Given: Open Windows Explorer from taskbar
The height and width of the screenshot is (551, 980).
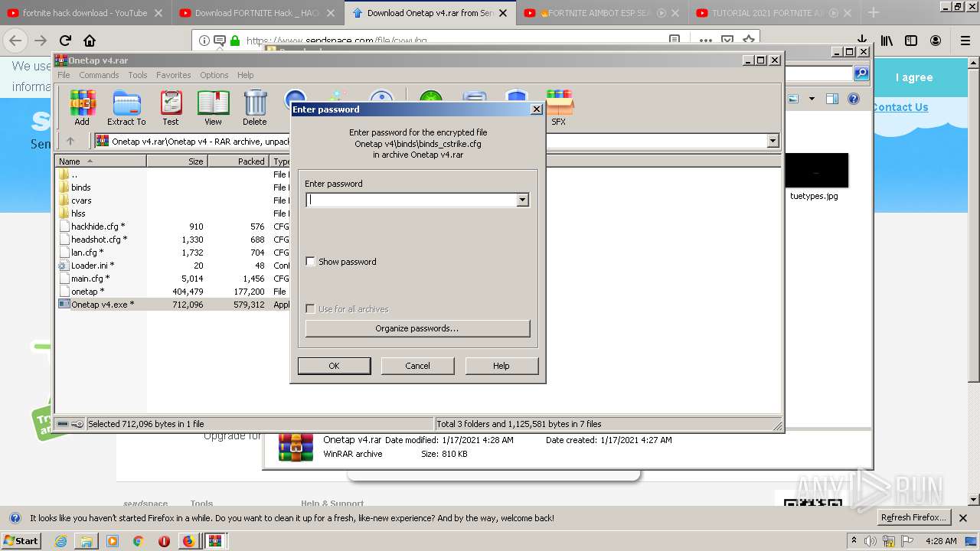Looking at the screenshot, I should point(87,541).
